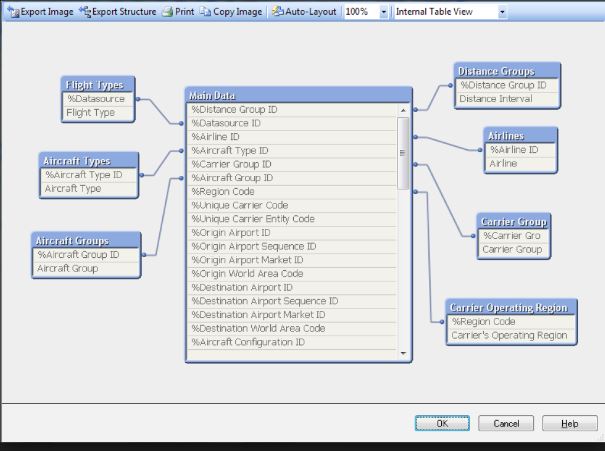Click the Print printer icon
Viewport: 605px width, 451px height.
point(167,12)
